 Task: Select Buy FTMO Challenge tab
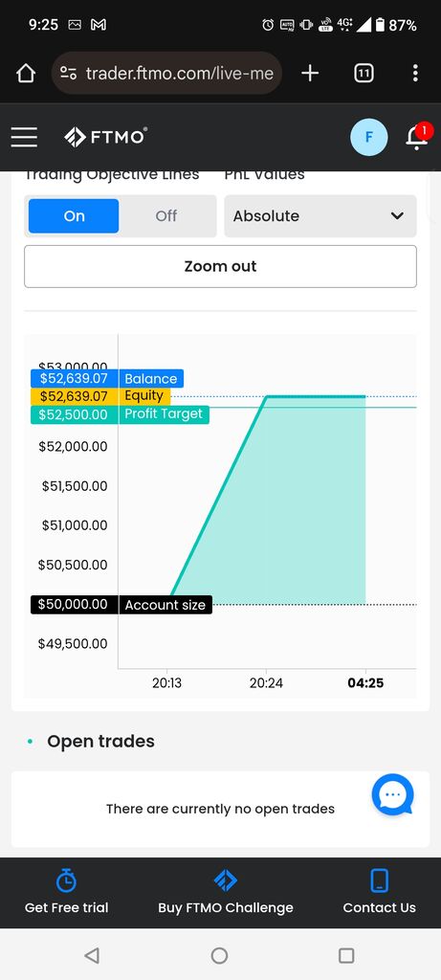(226, 893)
